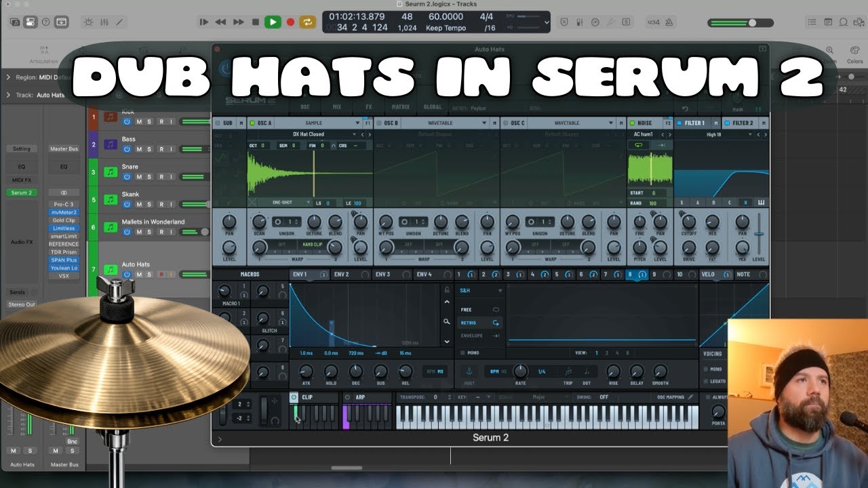The image size is (868, 488).
Task: Select FREE LFO trigger mode
Action: coord(480,310)
